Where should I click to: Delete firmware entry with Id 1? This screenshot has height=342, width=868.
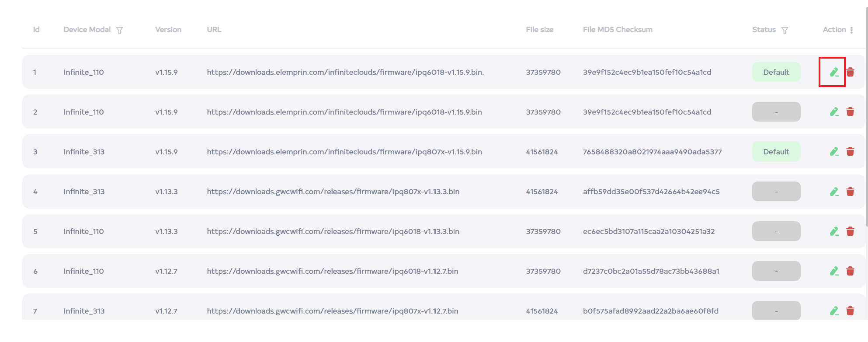(850, 72)
